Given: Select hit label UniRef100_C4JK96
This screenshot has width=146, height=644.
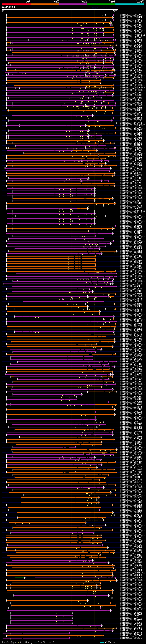Looking at the screenshot, I should (131, 294).
